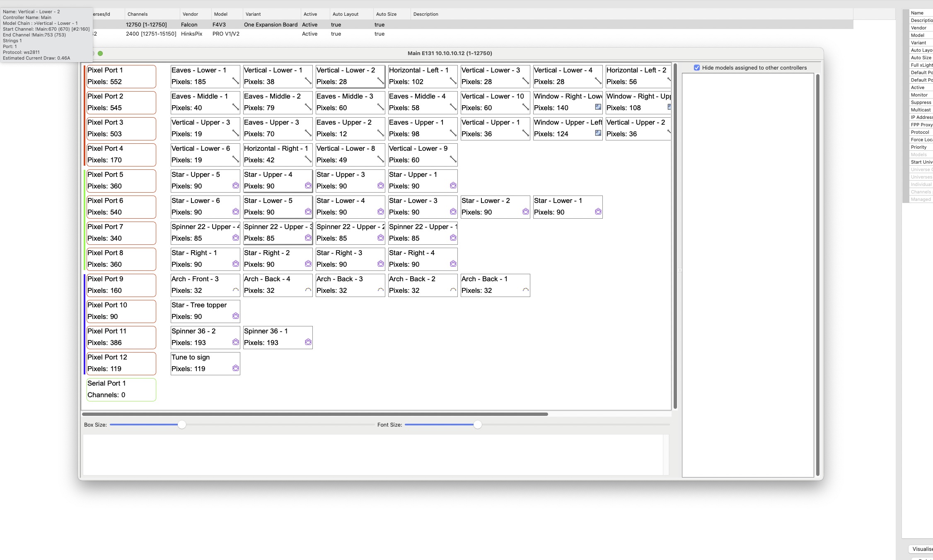Click the Arch - Back - 1 arch icon

(525, 290)
